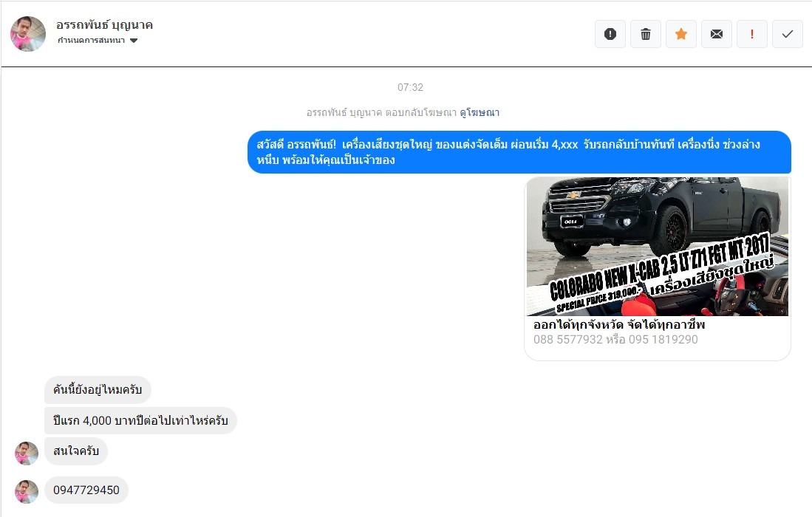Click the สนใจครับ message bubble
Screen dimensions: 812x517
click(76, 451)
